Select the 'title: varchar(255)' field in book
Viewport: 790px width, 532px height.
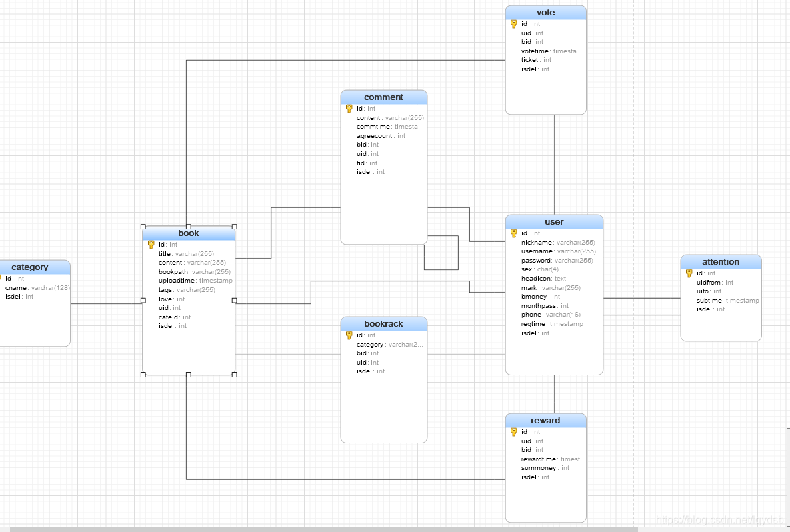tap(186, 254)
